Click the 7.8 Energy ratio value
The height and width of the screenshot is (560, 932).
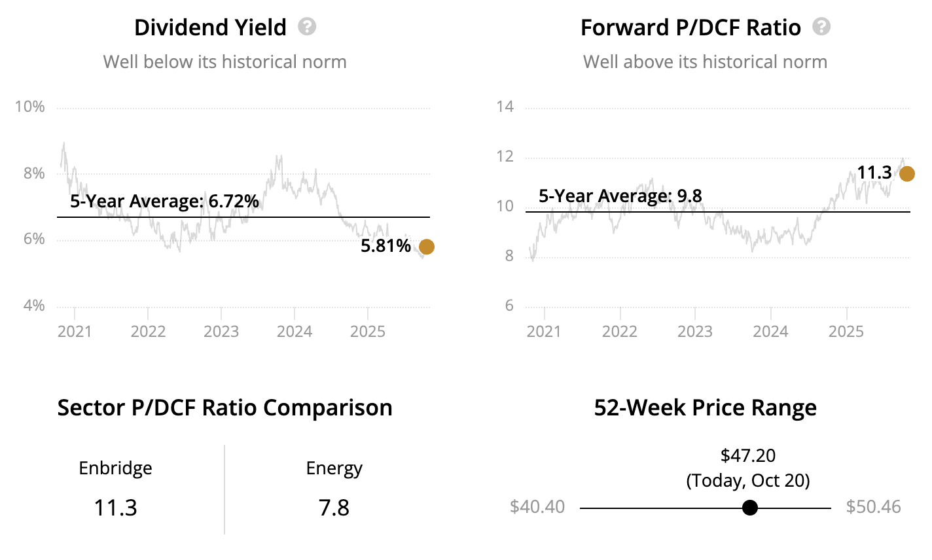[334, 508]
